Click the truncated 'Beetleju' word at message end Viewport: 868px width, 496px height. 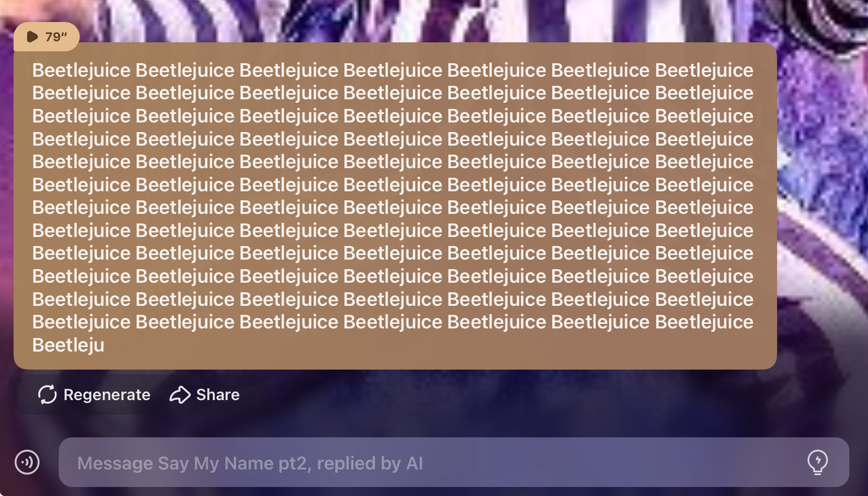click(68, 345)
